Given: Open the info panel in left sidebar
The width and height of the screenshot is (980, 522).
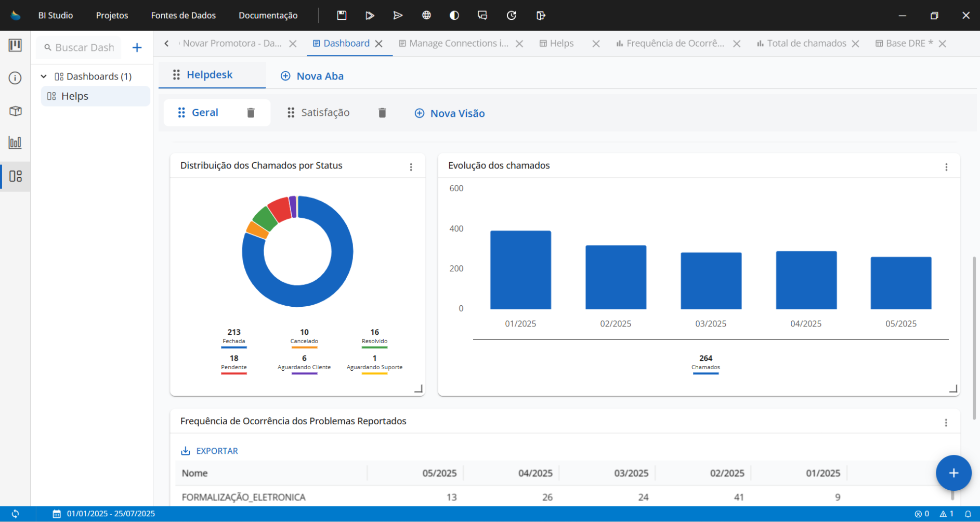Looking at the screenshot, I should tap(15, 79).
